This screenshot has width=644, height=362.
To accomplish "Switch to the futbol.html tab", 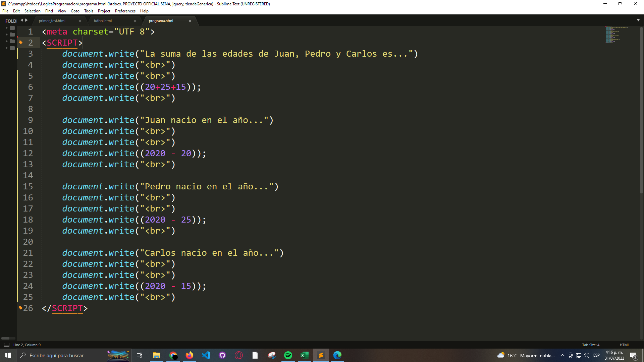I will [x=103, y=21].
